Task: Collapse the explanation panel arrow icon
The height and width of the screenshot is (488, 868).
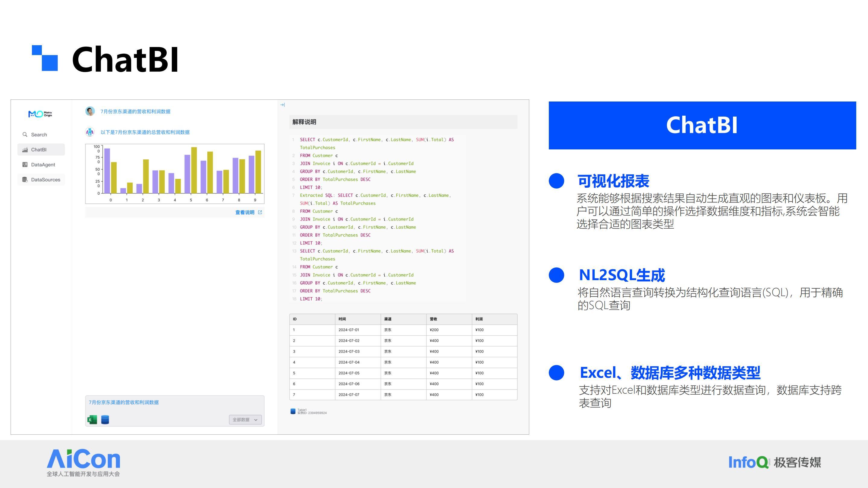Action: point(282,105)
